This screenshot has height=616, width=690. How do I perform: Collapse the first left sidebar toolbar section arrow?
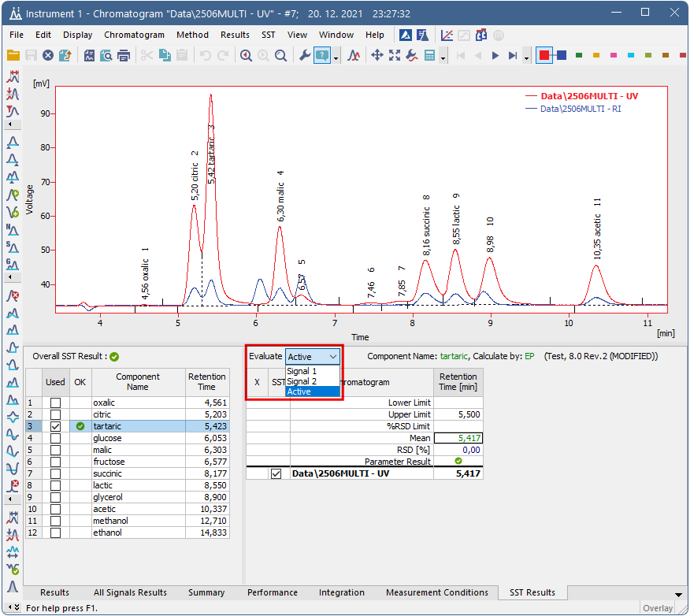pyautogui.click(x=13, y=124)
